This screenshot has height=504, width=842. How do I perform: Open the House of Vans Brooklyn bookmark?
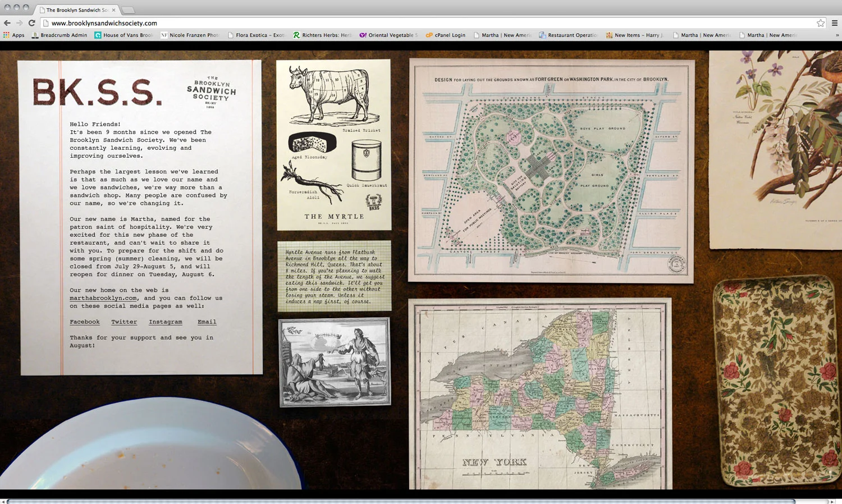(x=123, y=35)
